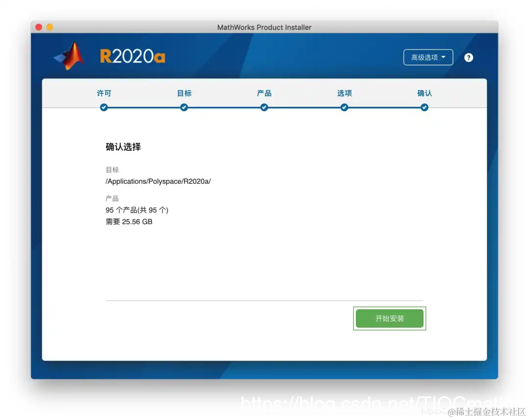Click the checkmark icon under 许可

pos(104,107)
